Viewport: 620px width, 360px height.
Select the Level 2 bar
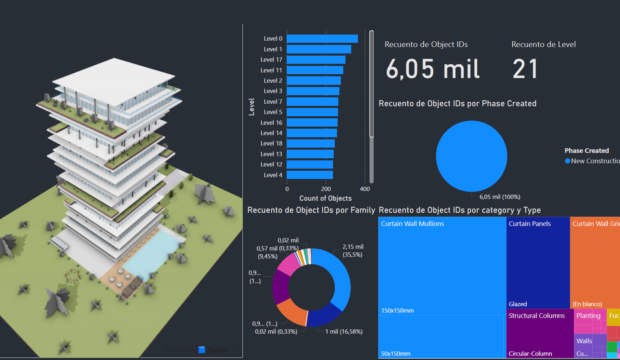click(x=314, y=81)
